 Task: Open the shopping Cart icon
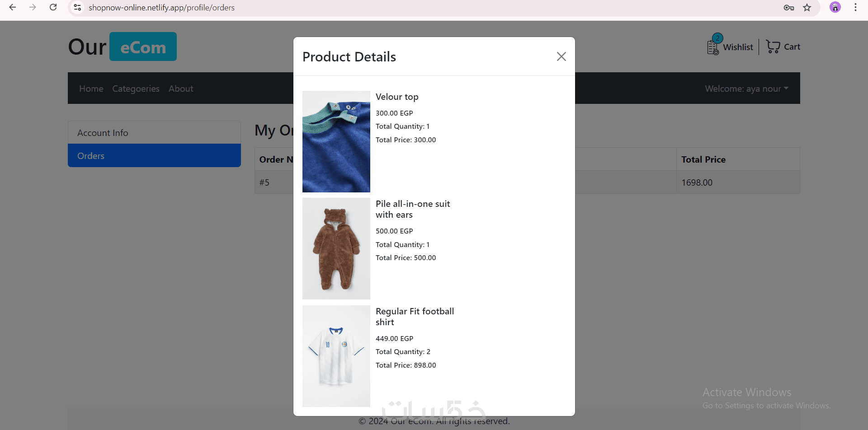coord(773,47)
